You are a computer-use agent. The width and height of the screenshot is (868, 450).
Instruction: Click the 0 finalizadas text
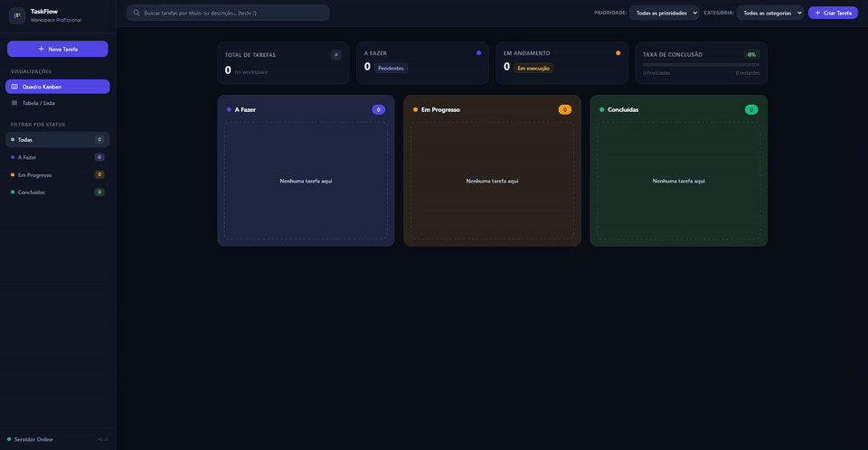(x=656, y=73)
